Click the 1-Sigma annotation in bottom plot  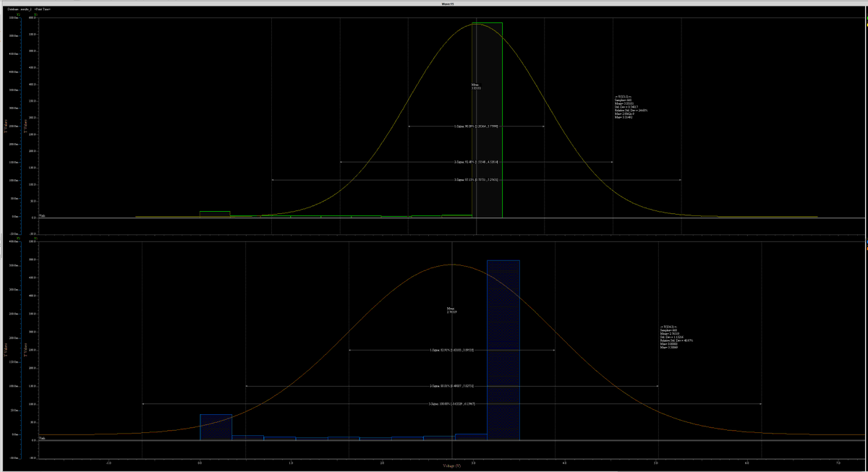pos(451,351)
